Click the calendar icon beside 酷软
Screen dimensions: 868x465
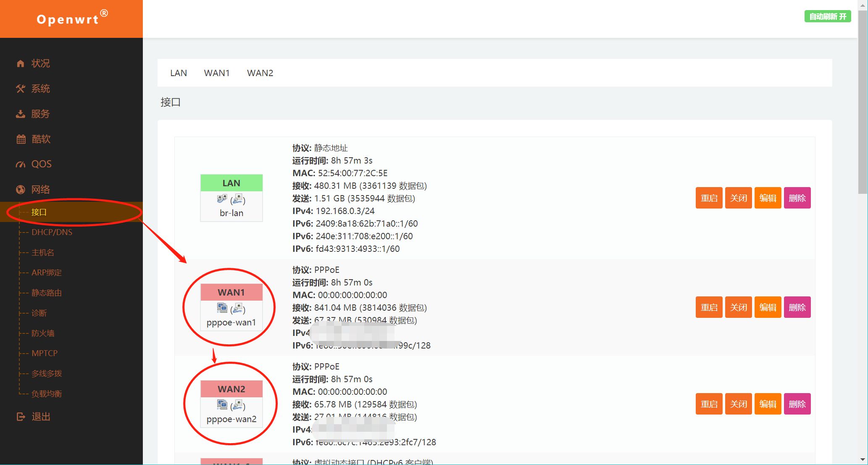coord(21,139)
